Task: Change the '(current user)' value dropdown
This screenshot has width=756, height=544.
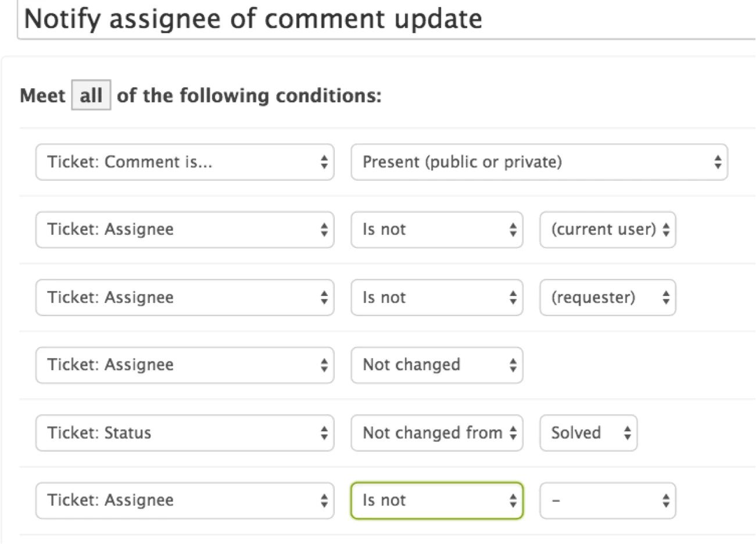Action: point(607,230)
